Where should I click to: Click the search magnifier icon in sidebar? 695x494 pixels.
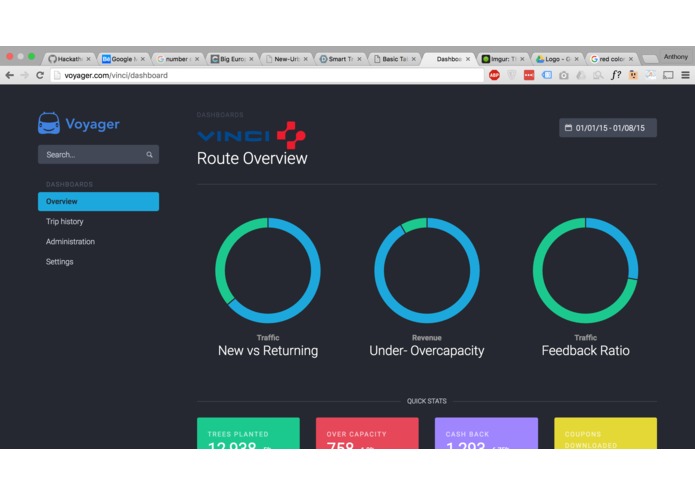pyautogui.click(x=149, y=155)
